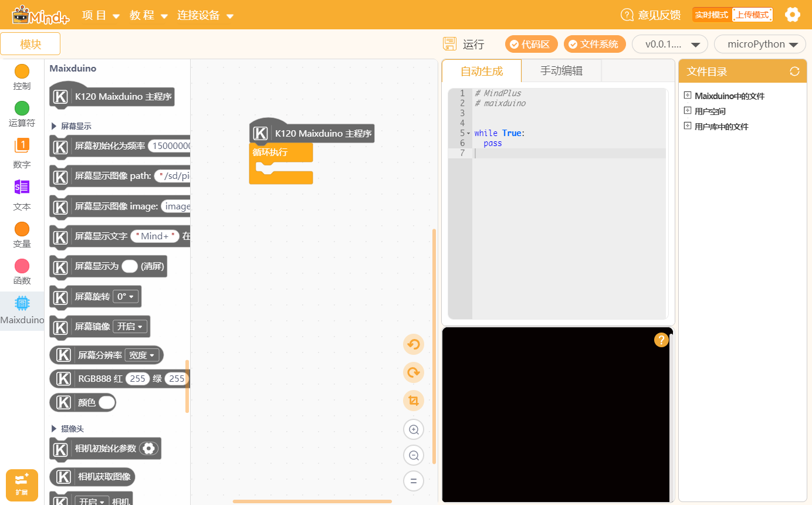Redo the workspace action
Image resolution: width=812 pixels, height=505 pixels.
coord(414,372)
